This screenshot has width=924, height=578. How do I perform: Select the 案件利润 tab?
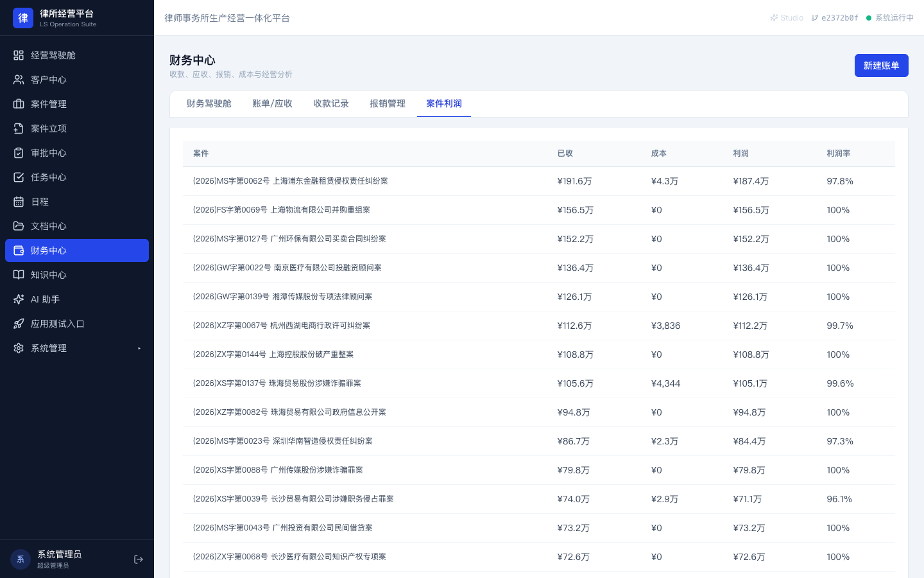(444, 103)
